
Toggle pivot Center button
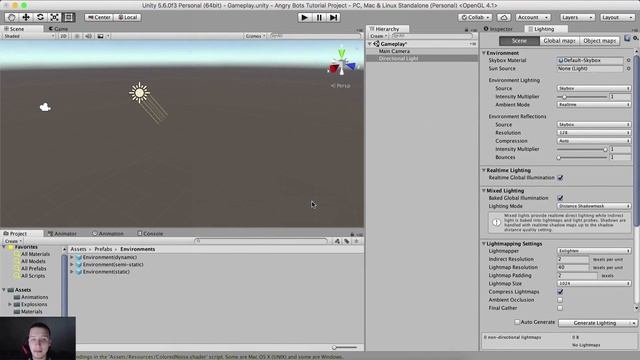point(99,18)
